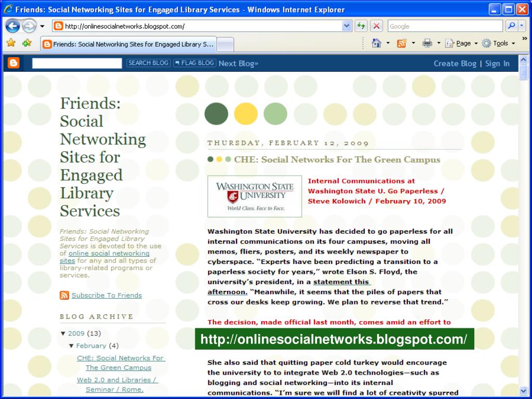Click the Internet Explorer title bar icon
The image size is (532, 399).
click(x=8, y=9)
